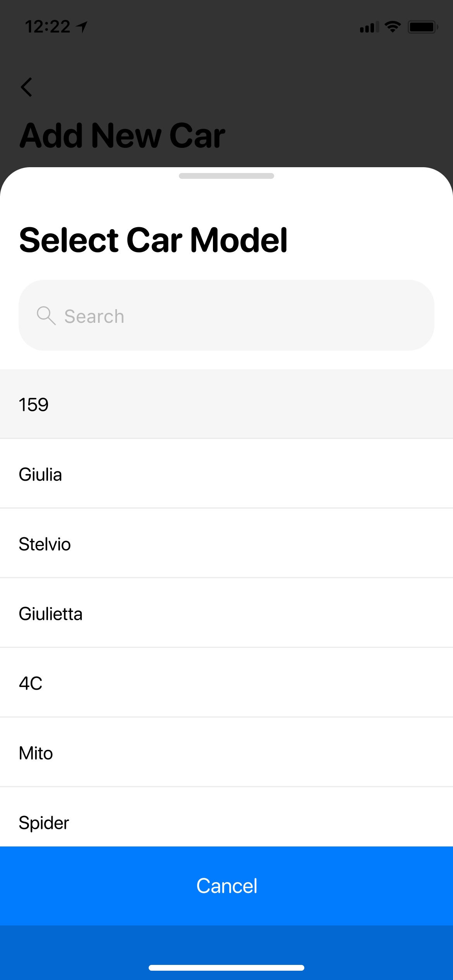Choose the 4C model
Viewport: 453px width, 980px height.
coord(226,683)
